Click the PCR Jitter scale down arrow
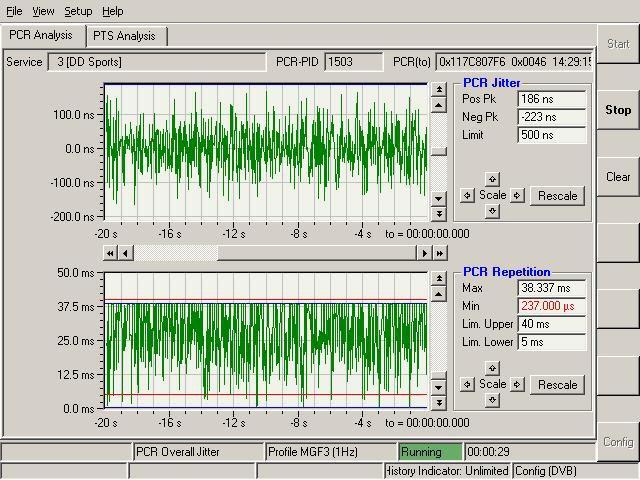Image resolution: width=640 pixels, height=480 pixels. click(492, 211)
